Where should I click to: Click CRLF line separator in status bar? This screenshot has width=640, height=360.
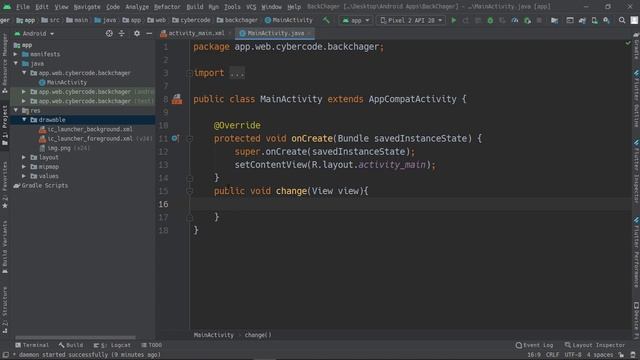coord(552,355)
